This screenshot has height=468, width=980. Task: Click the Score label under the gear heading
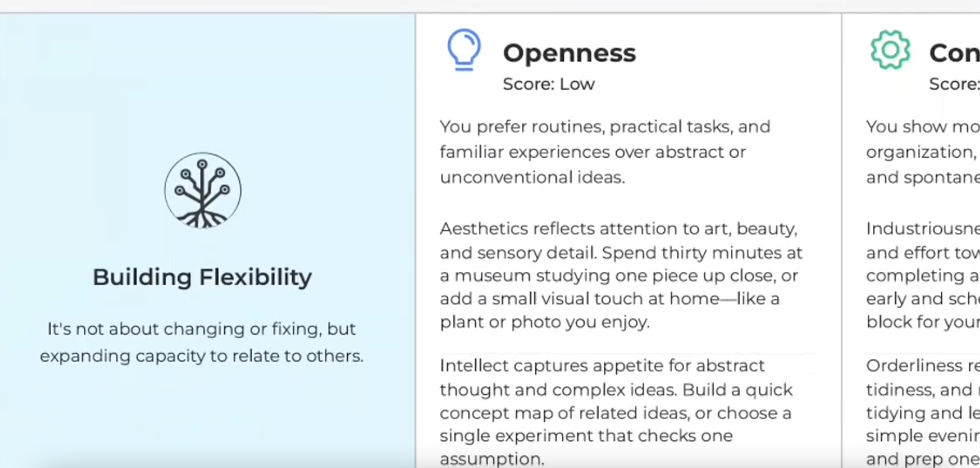pyautogui.click(x=954, y=84)
